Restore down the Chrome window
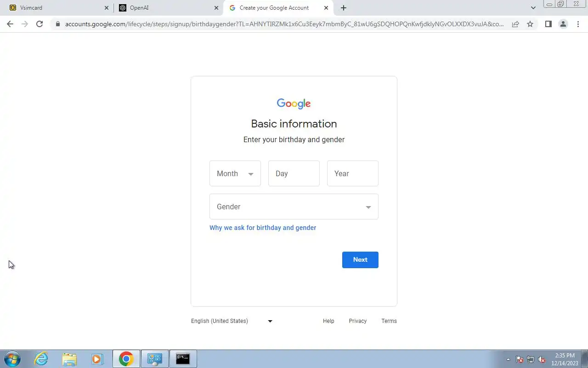Image resolution: width=588 pixels, height=368 pixels. tap(561, 4)
